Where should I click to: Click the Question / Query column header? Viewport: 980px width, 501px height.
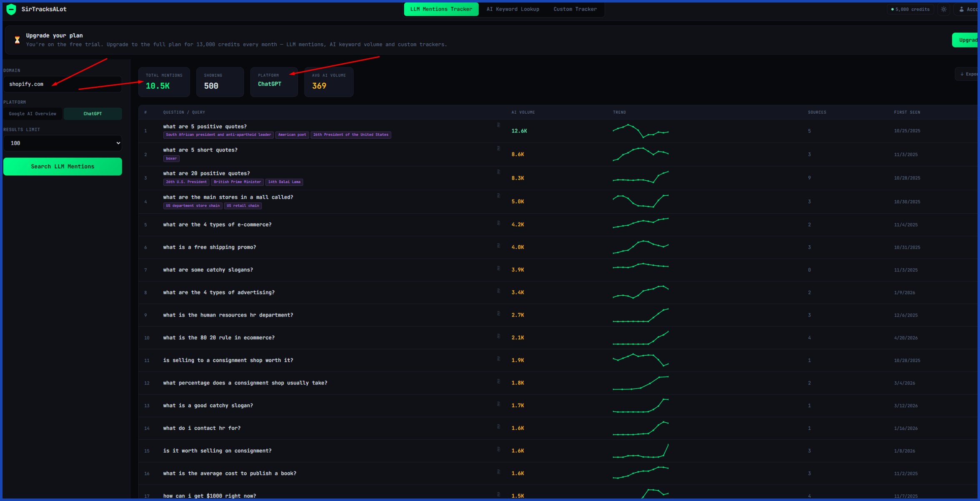(x=184, y=112)
